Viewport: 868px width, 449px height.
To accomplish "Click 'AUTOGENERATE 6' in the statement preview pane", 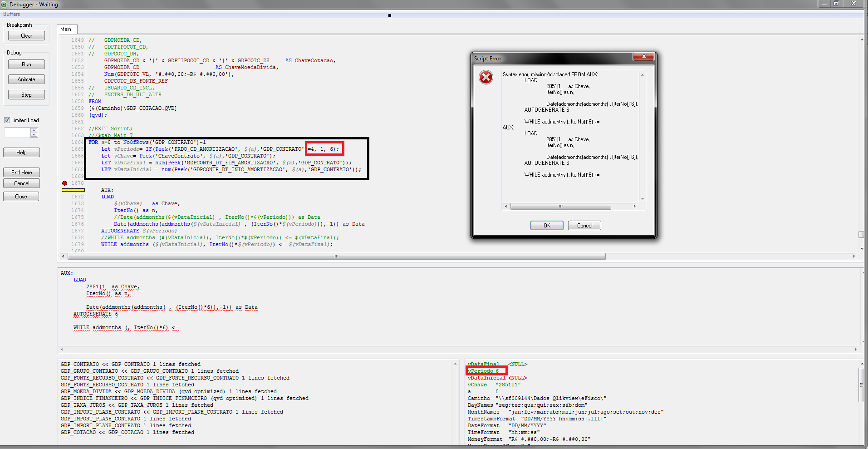I will (96, 314).
